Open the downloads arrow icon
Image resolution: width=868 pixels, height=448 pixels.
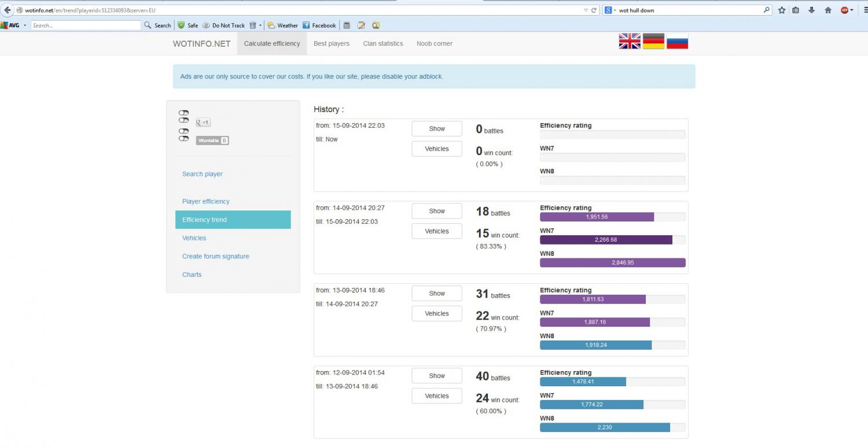[812, 10]
